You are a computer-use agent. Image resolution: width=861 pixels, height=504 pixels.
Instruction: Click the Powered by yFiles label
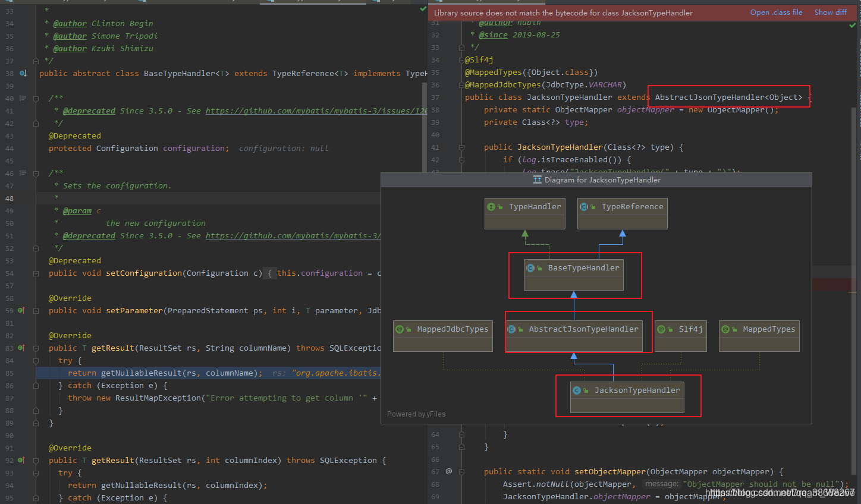(416, 414)
